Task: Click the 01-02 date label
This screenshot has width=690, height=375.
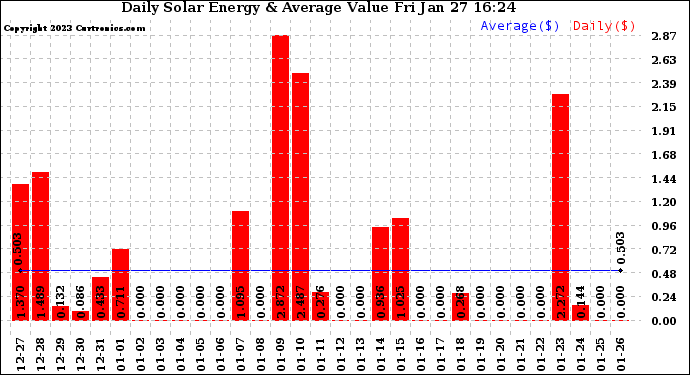Action: click(x=140, y=355)
